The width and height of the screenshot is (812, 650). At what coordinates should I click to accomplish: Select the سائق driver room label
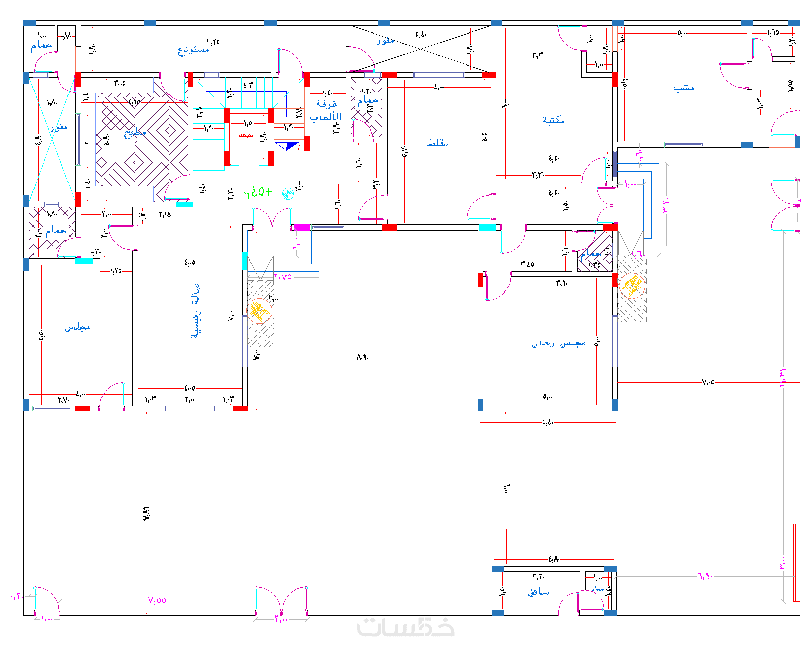click(x=538, y=592)
